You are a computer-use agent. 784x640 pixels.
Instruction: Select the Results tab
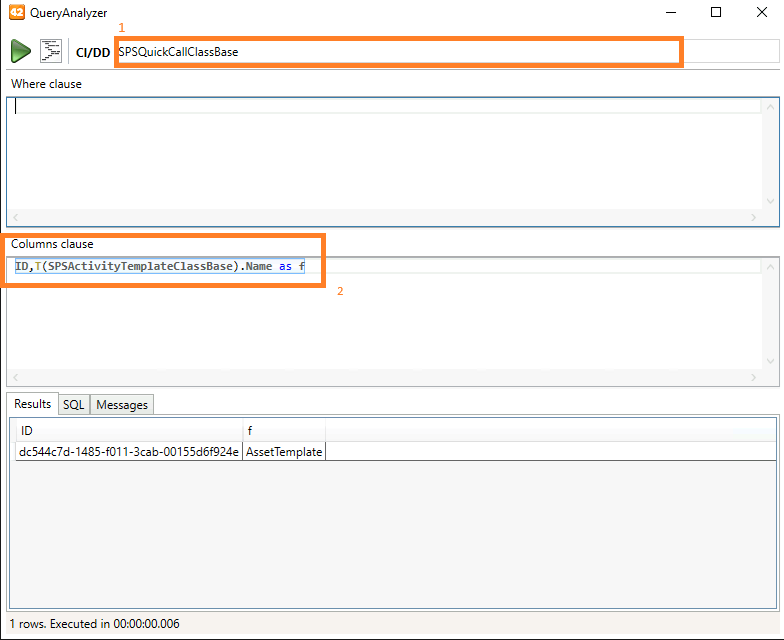coord(32,404)
